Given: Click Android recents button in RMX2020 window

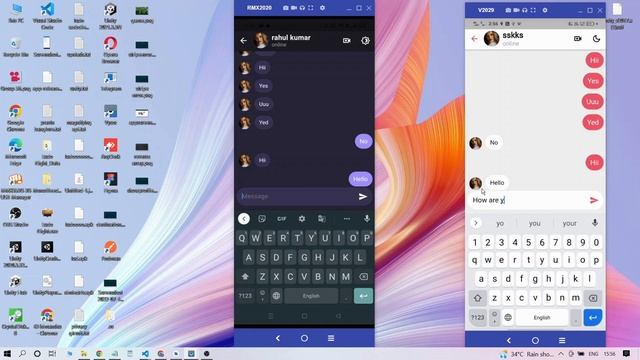Looking at the screenshot, I should [331, 338].
